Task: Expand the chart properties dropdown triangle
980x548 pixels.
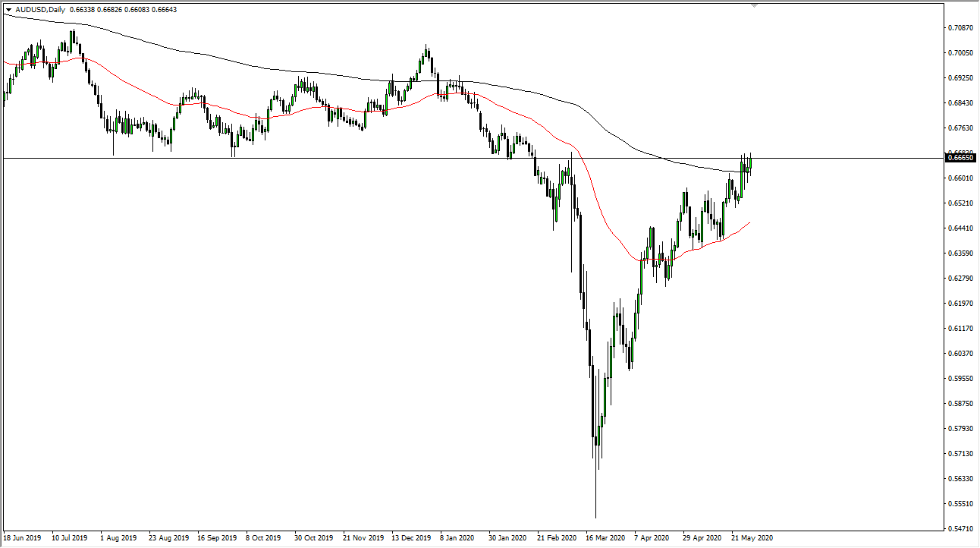Action: (8, 9)
